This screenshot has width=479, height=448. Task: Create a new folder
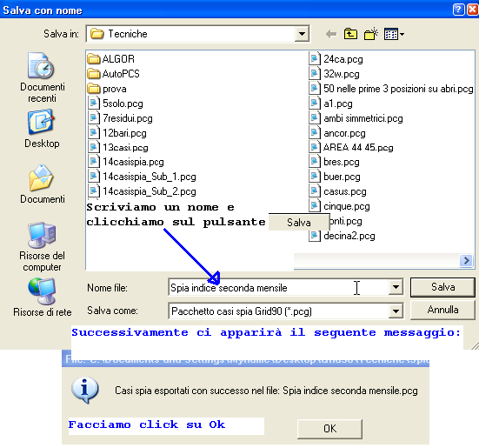pos(371,34)
